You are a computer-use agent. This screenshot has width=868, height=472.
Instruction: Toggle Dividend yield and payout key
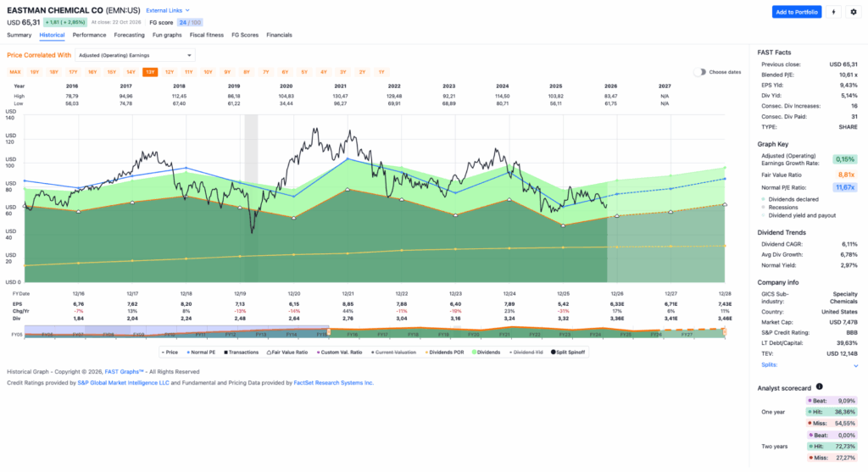tap(798, 215)
